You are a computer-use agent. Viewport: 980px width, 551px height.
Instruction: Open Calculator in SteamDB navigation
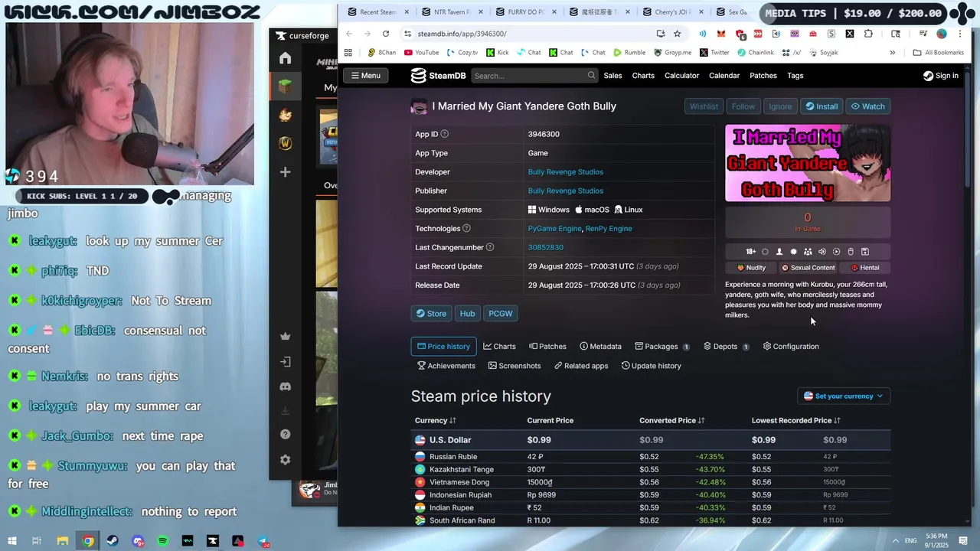pyautogui.click(x=681, y=75)
